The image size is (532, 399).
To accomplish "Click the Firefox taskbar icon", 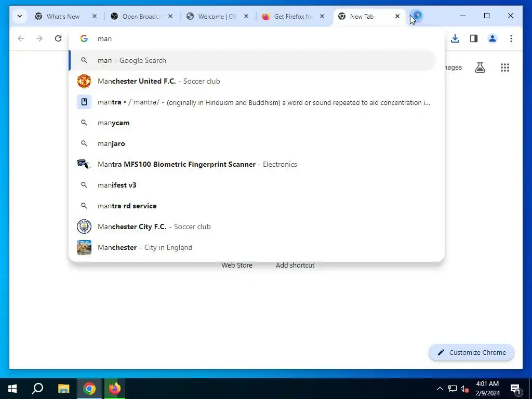I will pos(115,389).
